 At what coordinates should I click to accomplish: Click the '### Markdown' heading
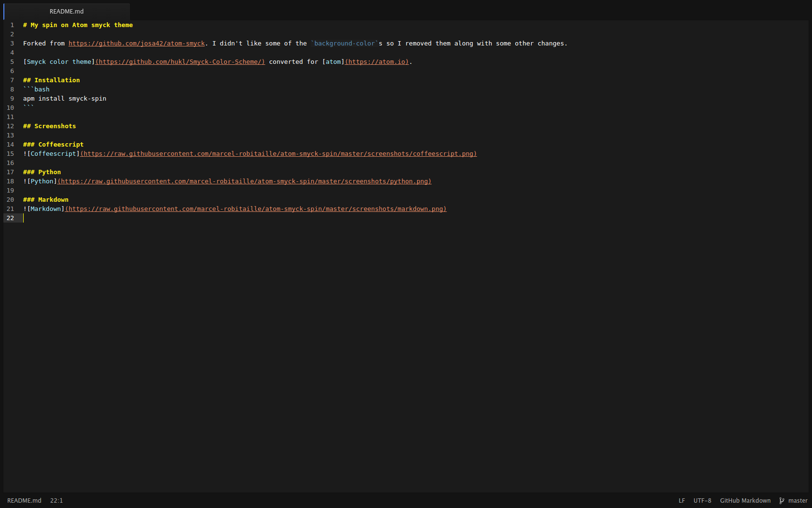(46, 200)
